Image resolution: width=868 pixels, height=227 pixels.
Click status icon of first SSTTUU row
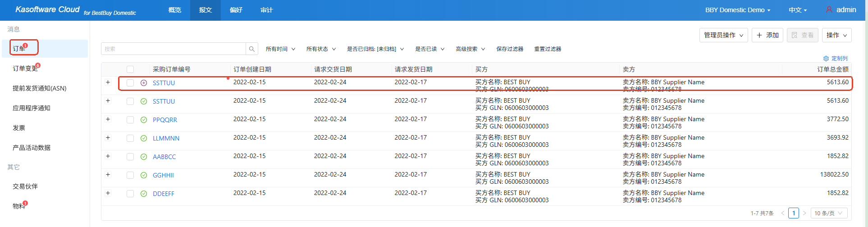tap(144, 83)
